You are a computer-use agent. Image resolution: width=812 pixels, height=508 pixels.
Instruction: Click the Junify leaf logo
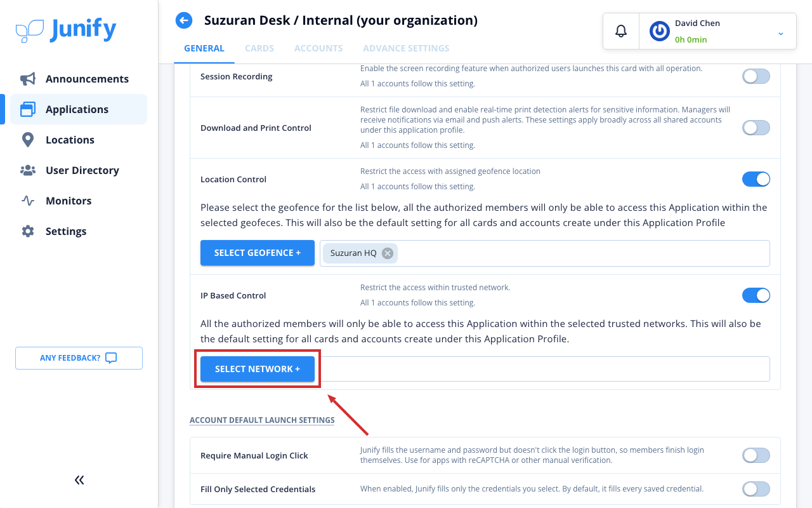pos(30,31)
